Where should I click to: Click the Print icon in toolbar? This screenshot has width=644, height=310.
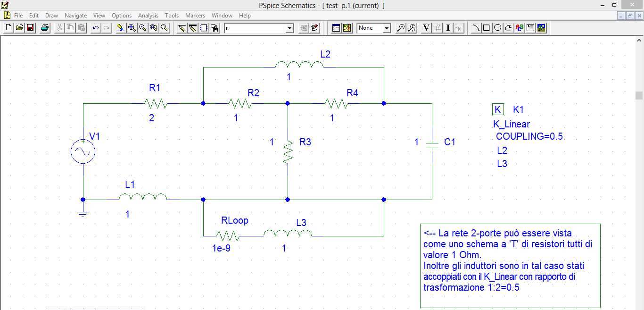pyautogui.click(x=45, y=28)
